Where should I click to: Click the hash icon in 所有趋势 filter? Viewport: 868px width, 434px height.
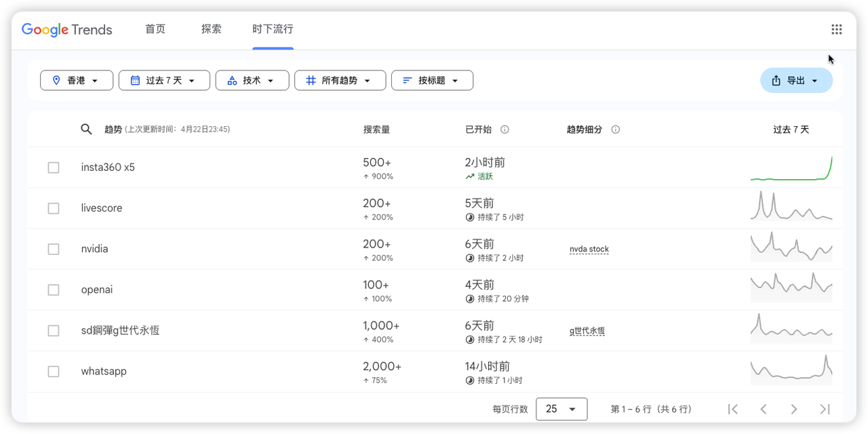click(311, 80)
